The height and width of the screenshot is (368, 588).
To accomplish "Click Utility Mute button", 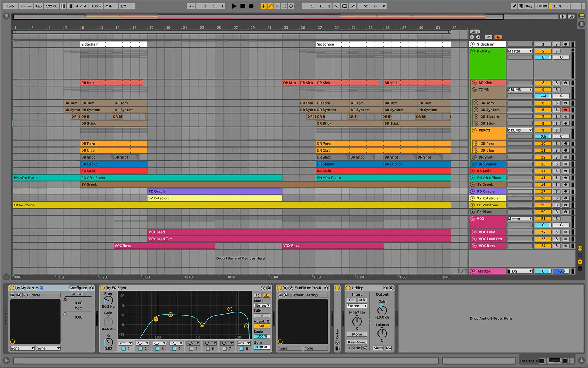I will click(x=378, y=348).
